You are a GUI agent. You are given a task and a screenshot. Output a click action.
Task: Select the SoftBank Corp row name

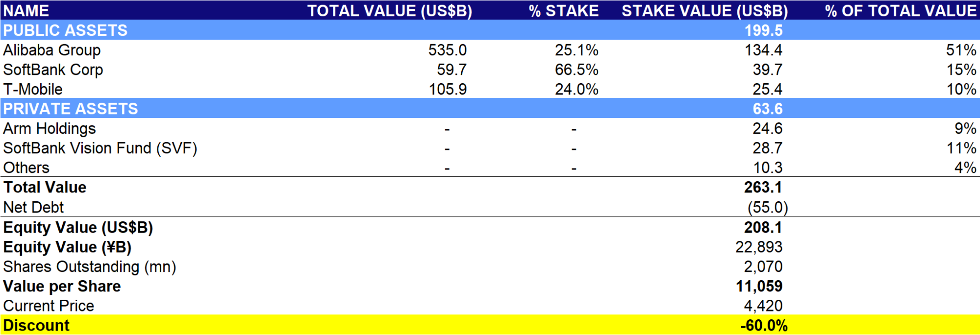pos(53,70)
